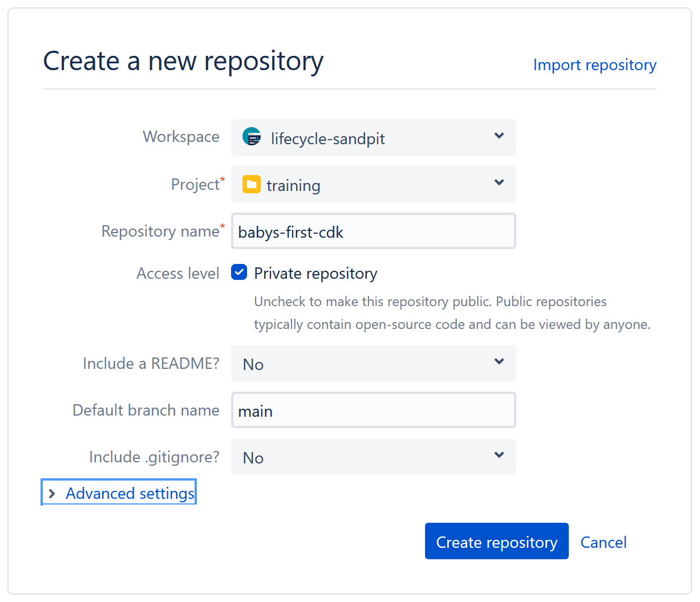Click the blue checkmark in Private repository checkbox
Screen dimensions: 700x602
click(x=238, y=272)
